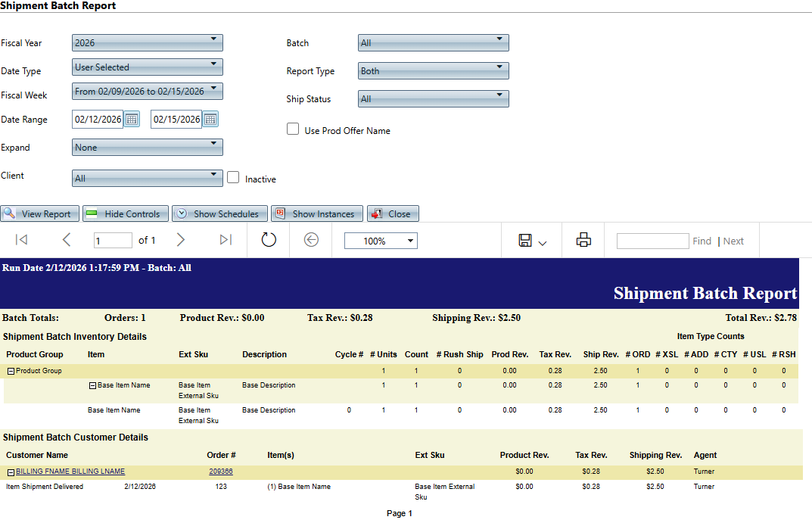Print the report using printer icon

coord(583,240)
